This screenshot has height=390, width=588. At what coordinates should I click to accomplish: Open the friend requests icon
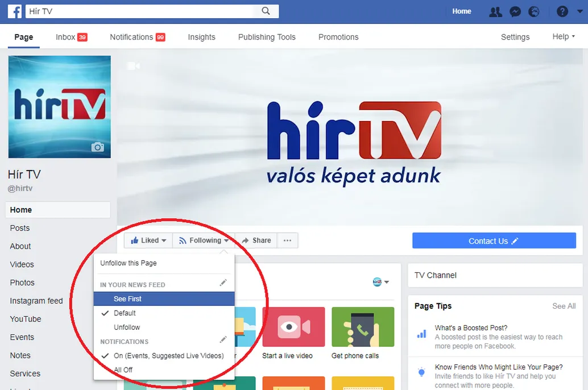tap(495, 11)
